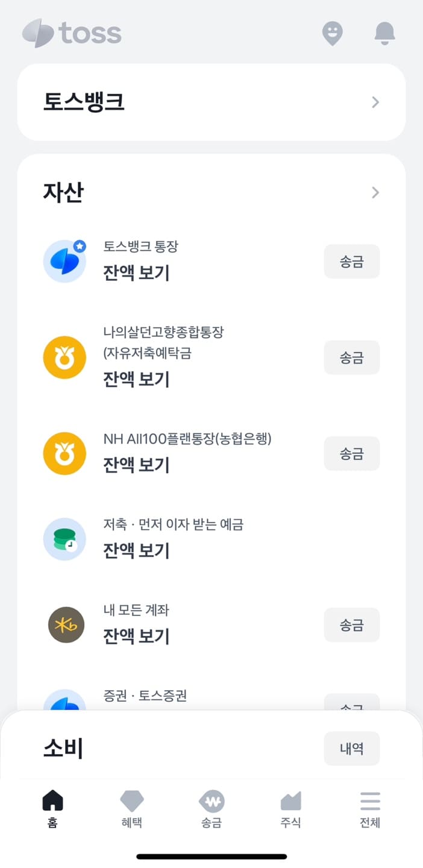Switch to the 주식 stocks tab
This screenshot has height=868, width=423.
coord(291,808)
